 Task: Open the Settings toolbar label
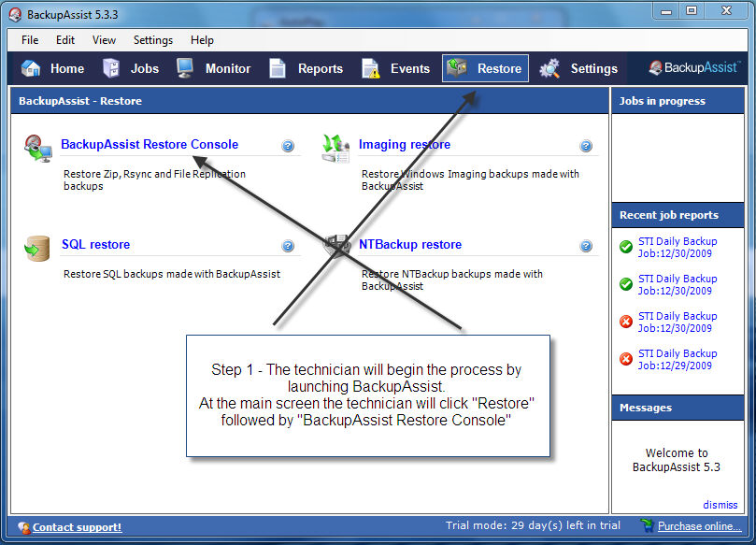tap(594, 68)
